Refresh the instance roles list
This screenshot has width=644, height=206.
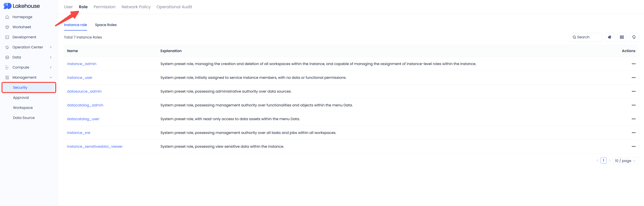633,37
